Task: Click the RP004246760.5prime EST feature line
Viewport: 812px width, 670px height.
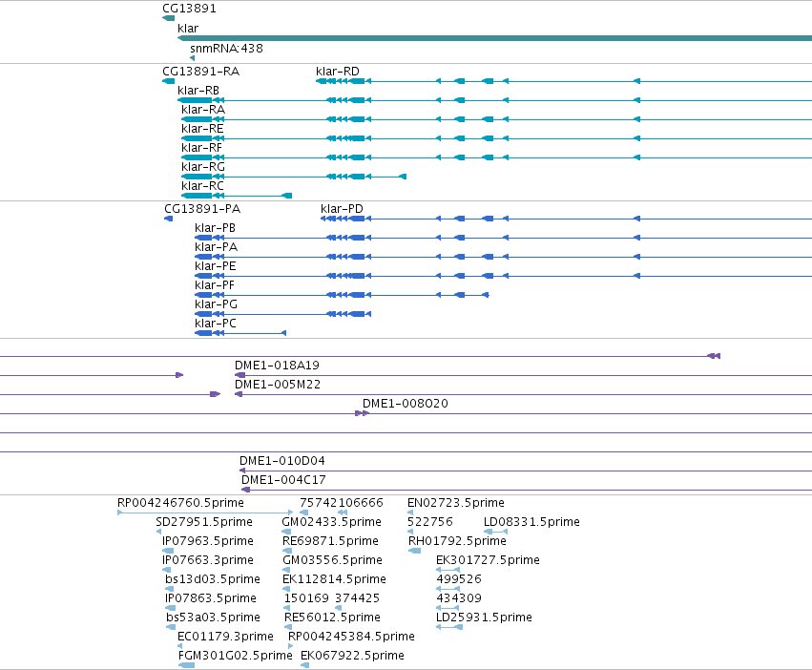Action: (x=205, y=513)
